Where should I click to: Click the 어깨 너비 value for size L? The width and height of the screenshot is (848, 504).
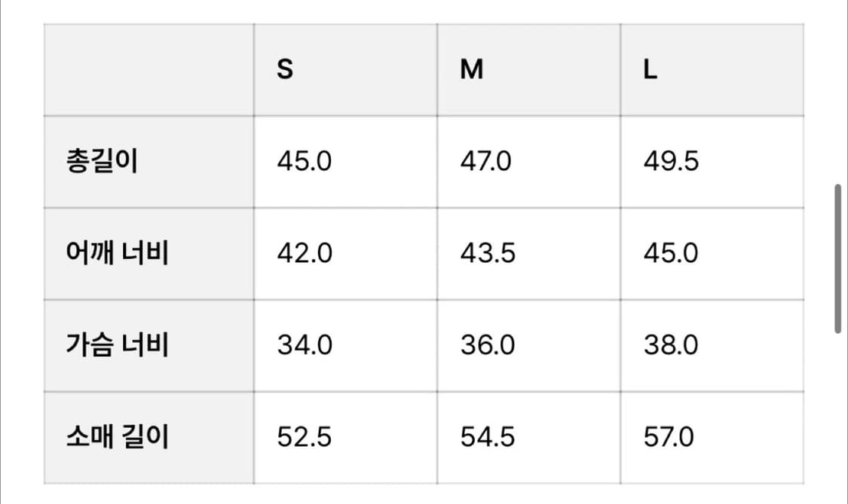pos(671,254)
